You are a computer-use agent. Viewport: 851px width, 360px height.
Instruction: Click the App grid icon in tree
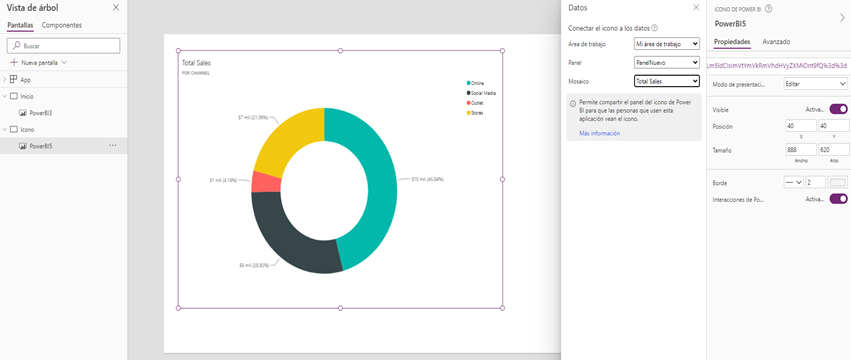pos(14,79)
